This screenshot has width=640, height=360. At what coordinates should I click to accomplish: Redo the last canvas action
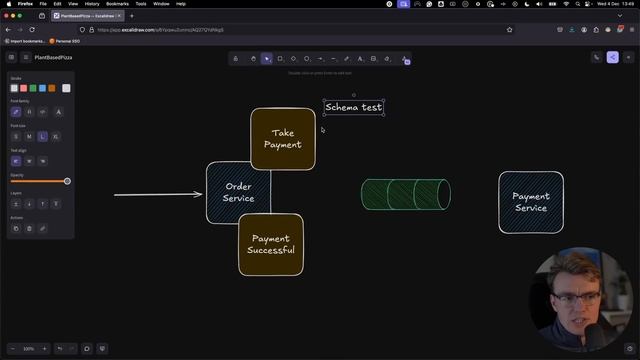[x=72, y=349]
